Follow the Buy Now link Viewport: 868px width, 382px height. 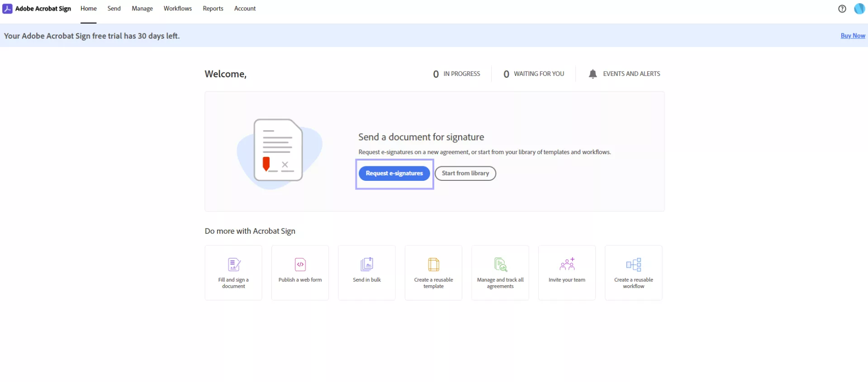(x=853, y=36)
